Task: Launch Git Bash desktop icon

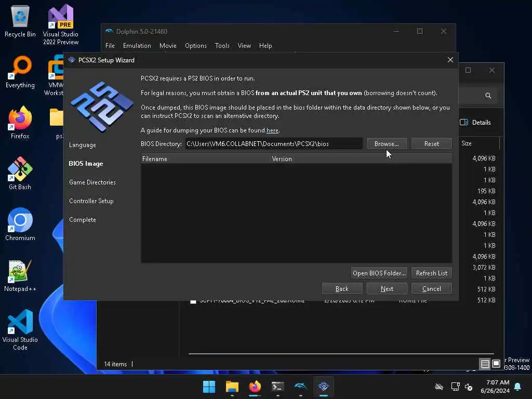Action: [20, 173]
